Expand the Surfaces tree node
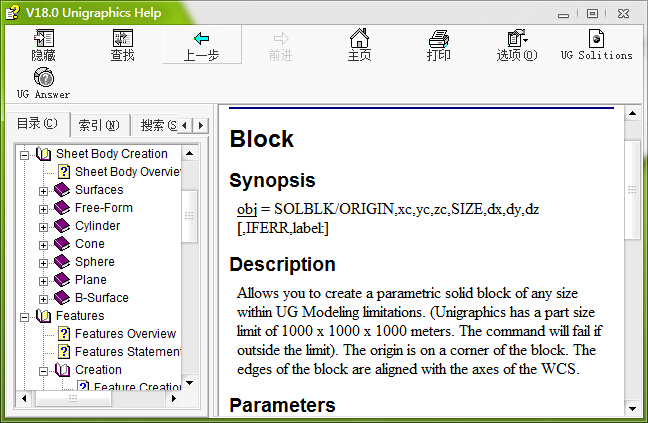The height and width of the screenshot is (423, 648). pyautogui.click(x=43, y=191)
